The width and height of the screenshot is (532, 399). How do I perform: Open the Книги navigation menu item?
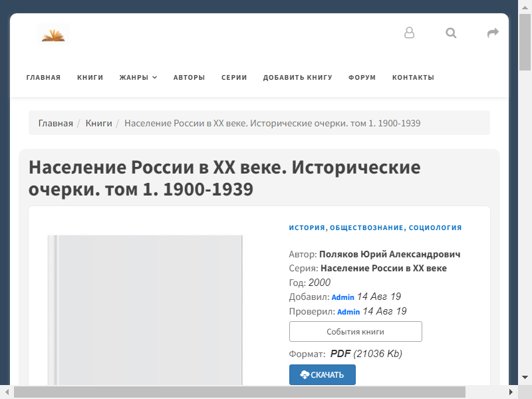[x=90, y=77]
